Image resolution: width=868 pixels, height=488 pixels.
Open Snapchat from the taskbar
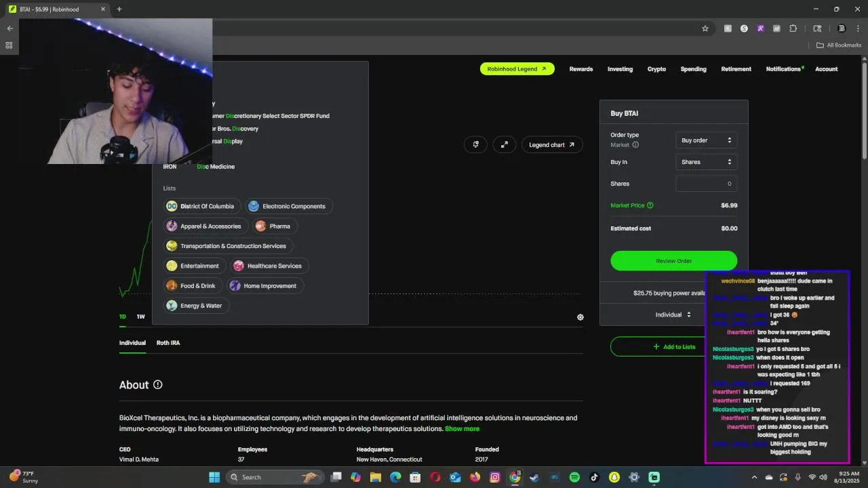click(614, 477)
